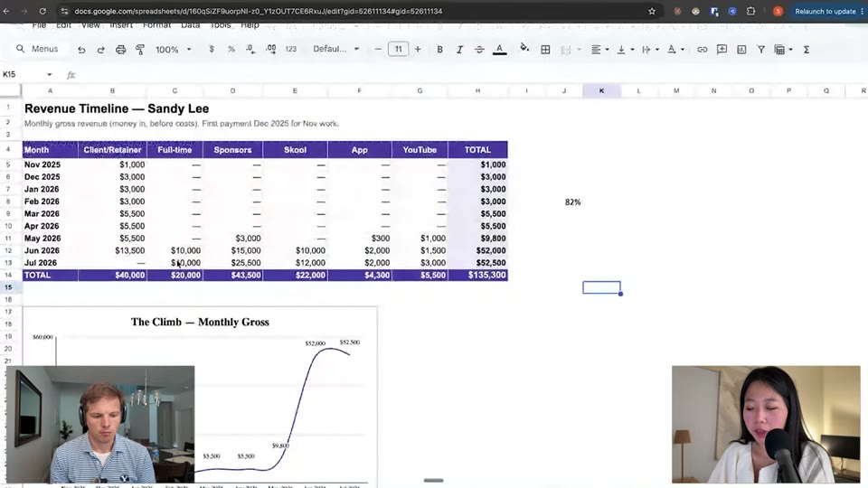The image size is (868, 488).
Task: Click the Create a filter funnel icon
Action: 761,49
